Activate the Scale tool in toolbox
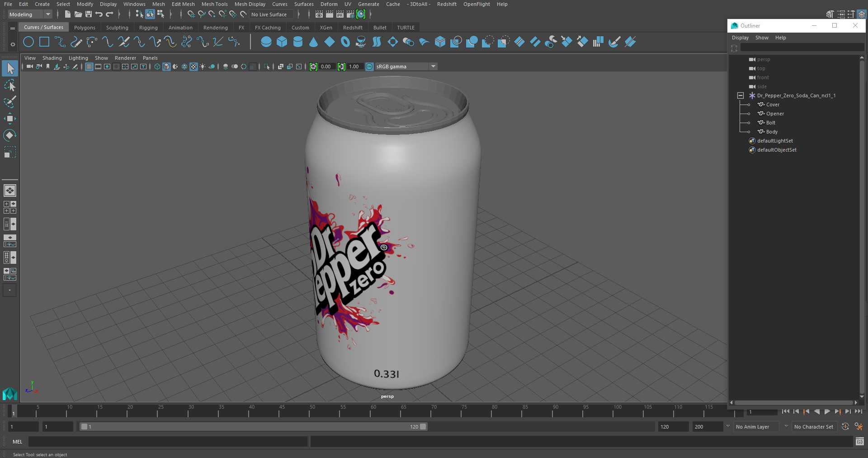868x458 pixels. point(10,152)
